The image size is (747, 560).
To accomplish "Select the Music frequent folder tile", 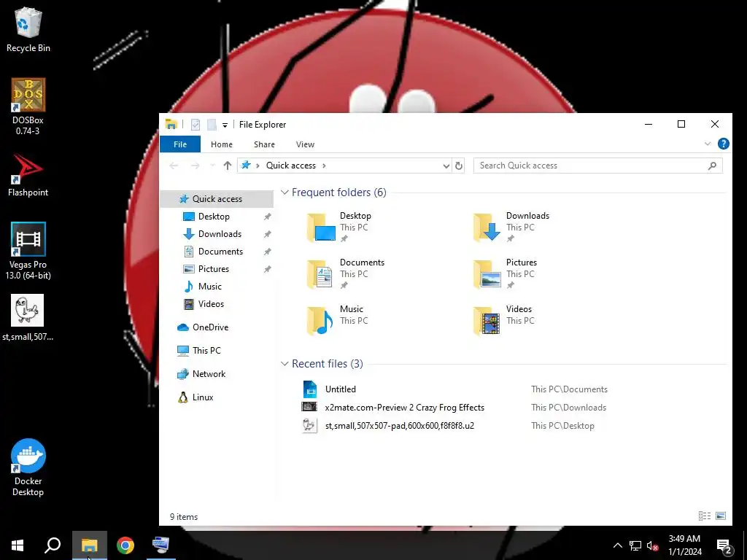I will pos(337,321).
